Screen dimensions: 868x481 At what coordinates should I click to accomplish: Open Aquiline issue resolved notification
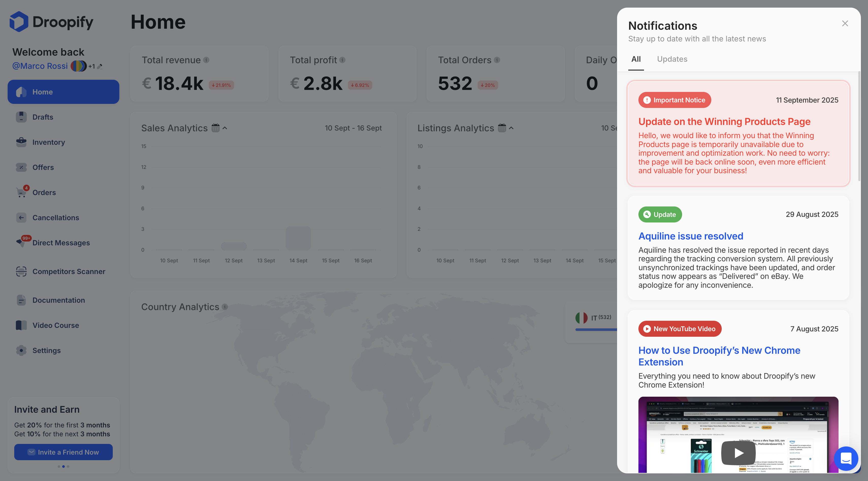(691, 236)
